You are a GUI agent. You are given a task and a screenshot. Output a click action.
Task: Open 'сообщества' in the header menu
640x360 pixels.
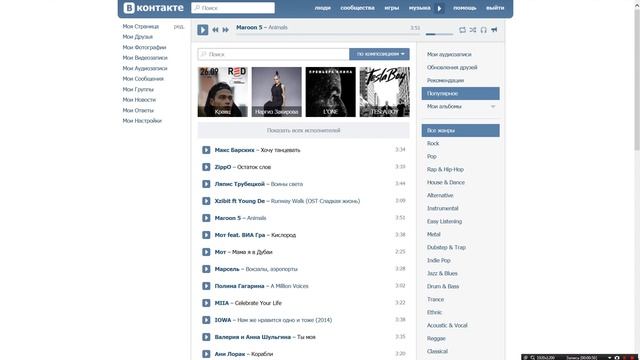coord(357,8)
